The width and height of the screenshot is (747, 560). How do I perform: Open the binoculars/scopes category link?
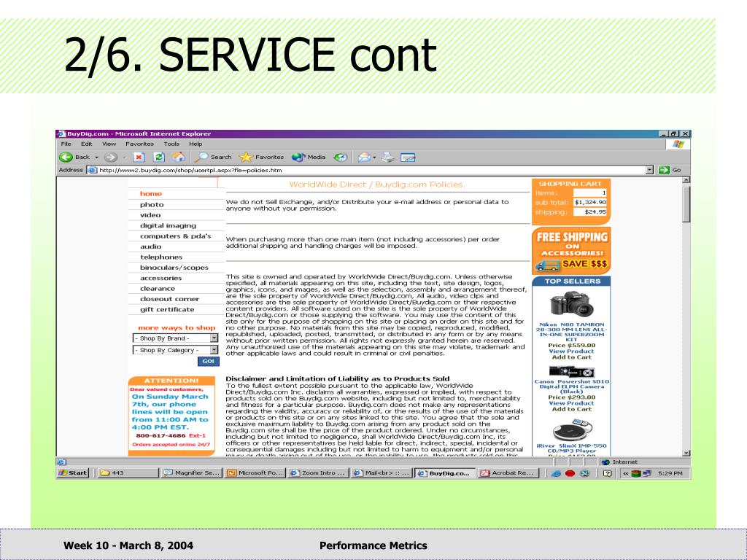tap(174, 268)
